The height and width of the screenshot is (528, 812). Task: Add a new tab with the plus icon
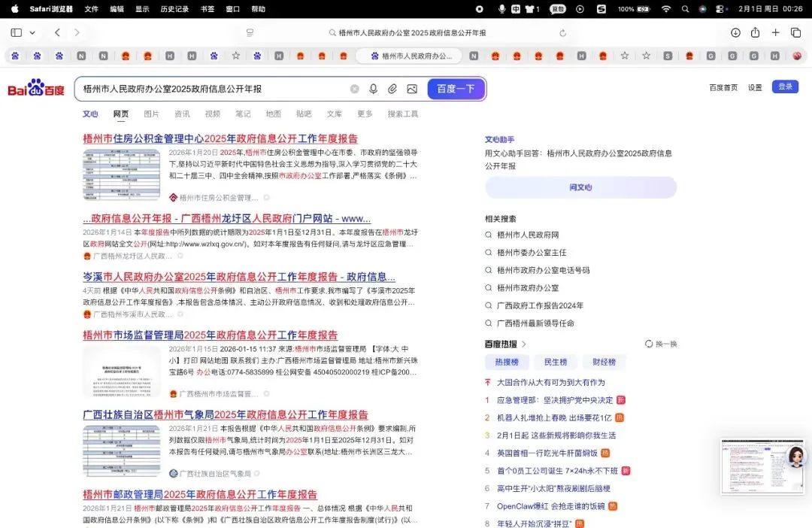click(775, 32)
